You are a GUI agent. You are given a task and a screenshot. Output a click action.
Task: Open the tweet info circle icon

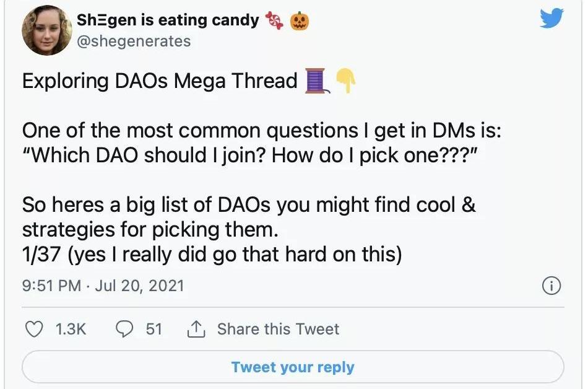tap(551, 286)
